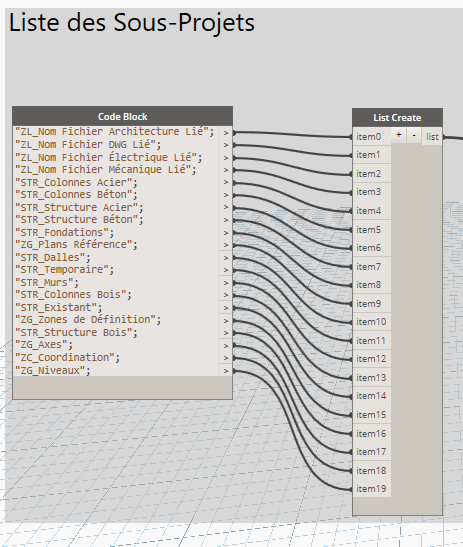Click item8 input port
The image size is (463, 547).
click(372, 285)
